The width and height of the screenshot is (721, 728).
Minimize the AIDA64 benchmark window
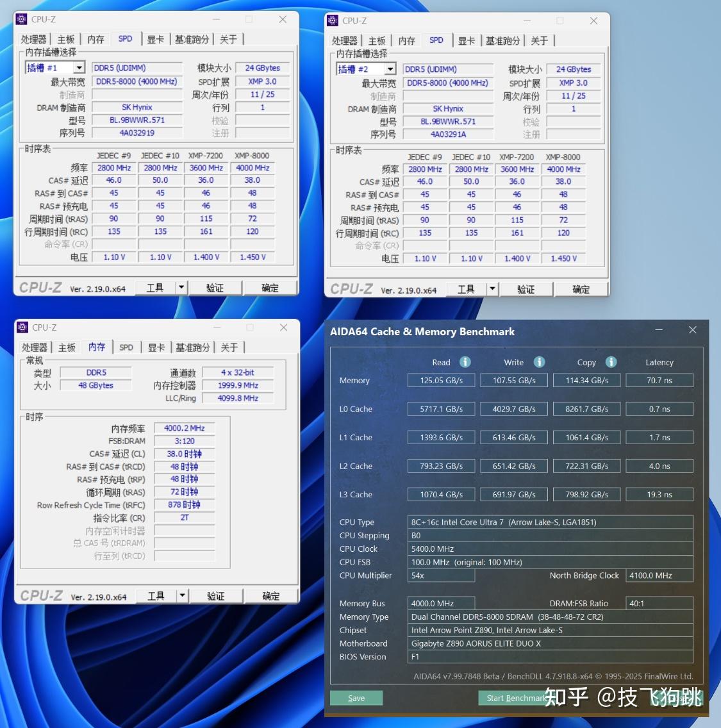(659, 329)
